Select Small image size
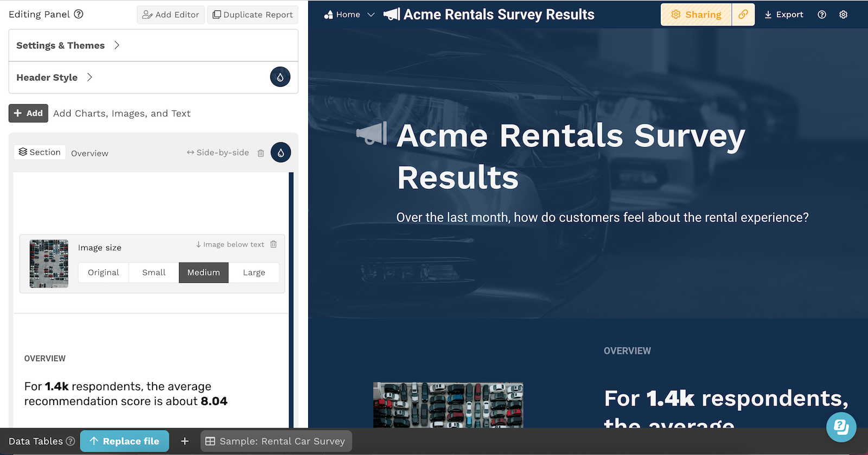 (x=154, y=273)
